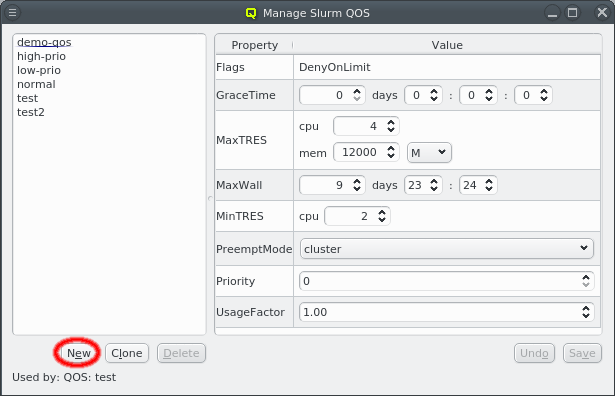This screenshot has height=396, width=615.
Task: Click the PreemptMode property label
Action: tap(254, 249)
